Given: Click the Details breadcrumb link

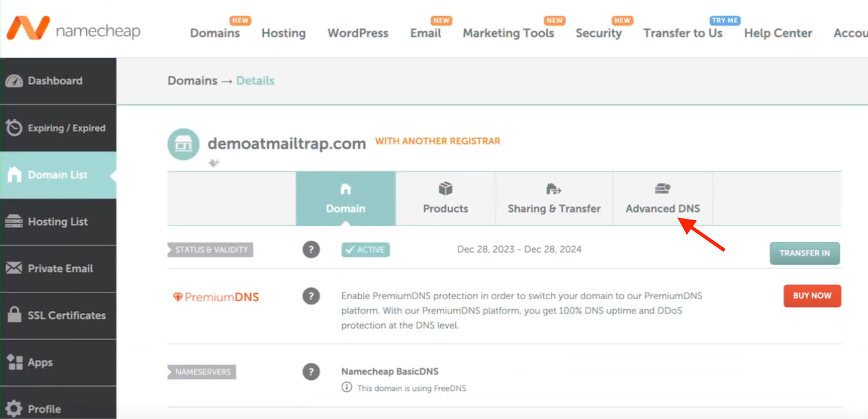Looking at the screenshot, I should (256, 81).
